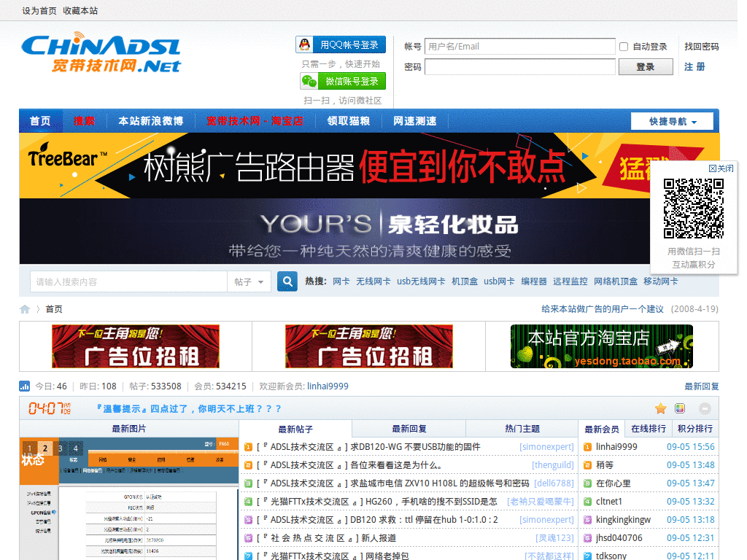This screenshot has width=747, height=560.
Task: Focus the search content input box
Action: point(128,282)
